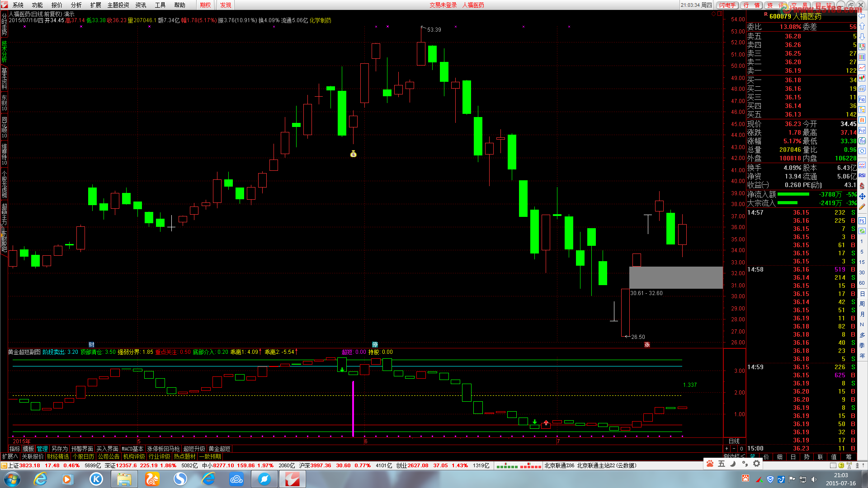Select the RSI indicator icon

pyautogui.click(x=862, y=175)
